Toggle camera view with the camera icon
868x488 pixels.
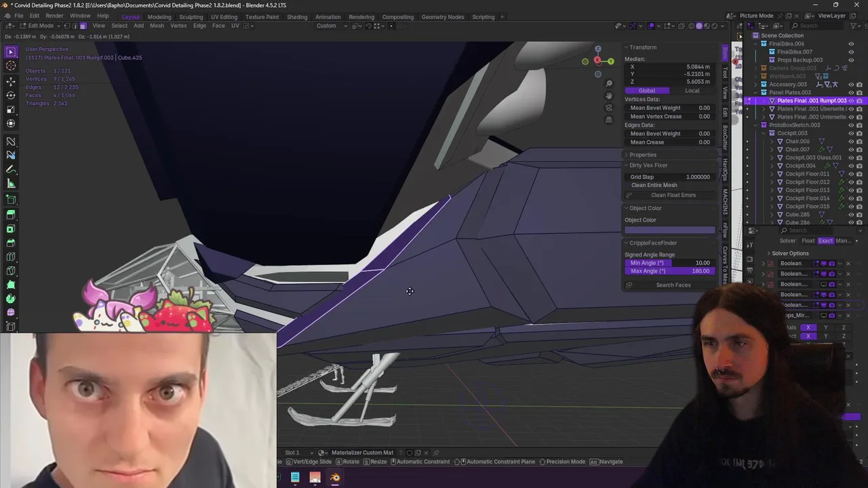pos(609,108)
